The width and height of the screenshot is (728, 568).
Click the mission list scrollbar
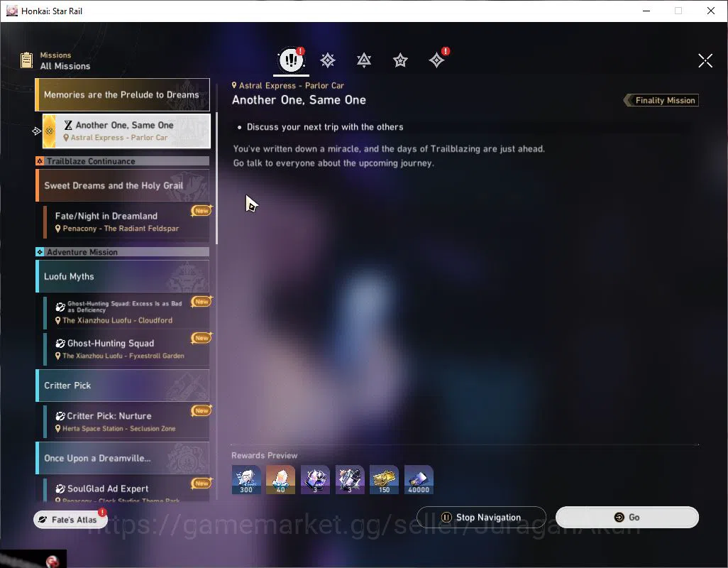[x=216, y=177]
